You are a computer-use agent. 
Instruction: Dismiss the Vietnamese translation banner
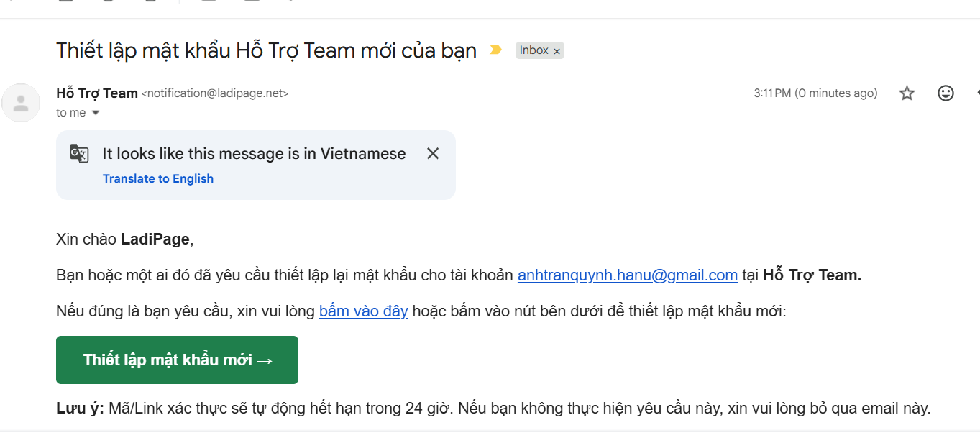[x=433, y=153]
